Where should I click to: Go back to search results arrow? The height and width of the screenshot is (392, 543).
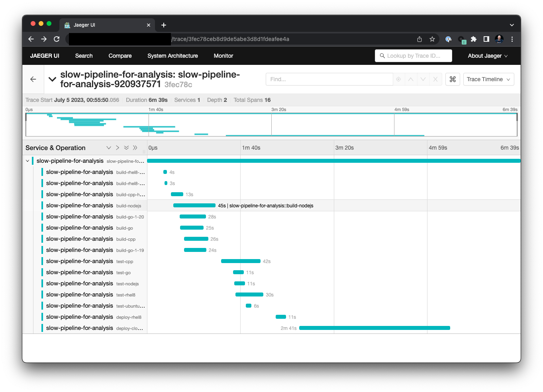pyautogui.click(x=33, y=79)
